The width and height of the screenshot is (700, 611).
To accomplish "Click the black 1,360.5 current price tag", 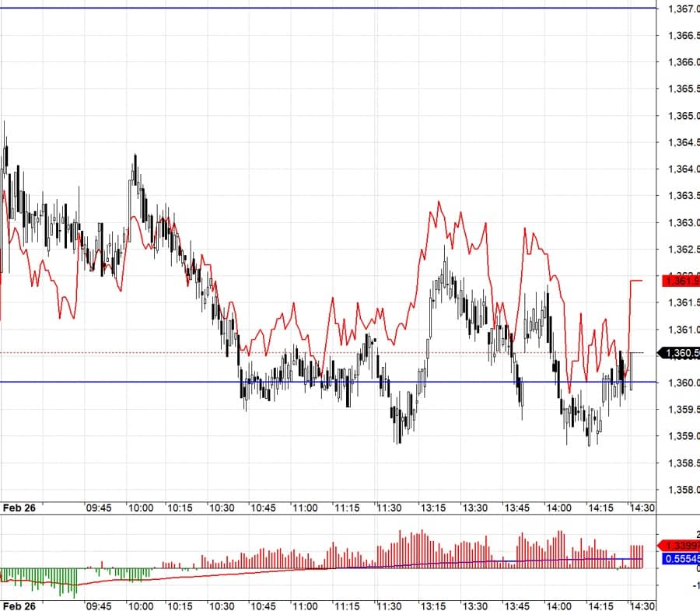I will 679,353.
